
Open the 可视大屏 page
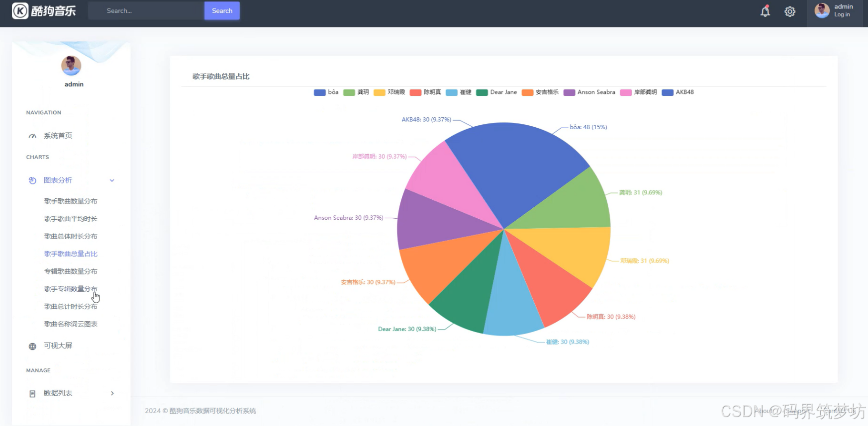tap(58, 345)
